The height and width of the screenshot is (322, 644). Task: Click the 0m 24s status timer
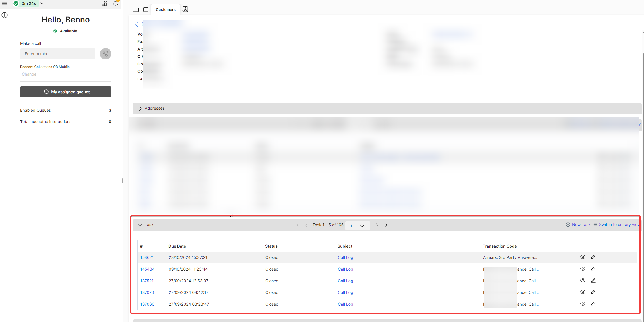tap(29, 3)
